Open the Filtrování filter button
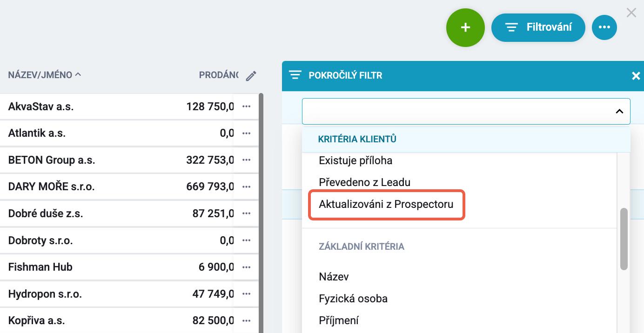The image size is (644, 333). click(538, 27)
